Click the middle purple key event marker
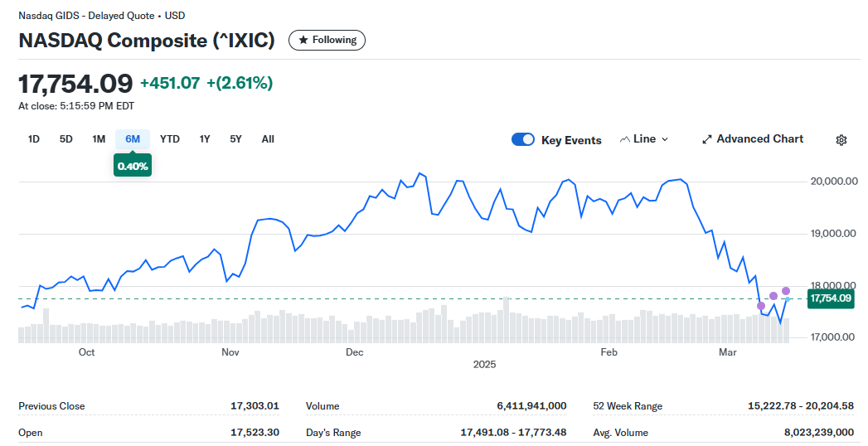868x446 pixels. [x=773, y=296]
